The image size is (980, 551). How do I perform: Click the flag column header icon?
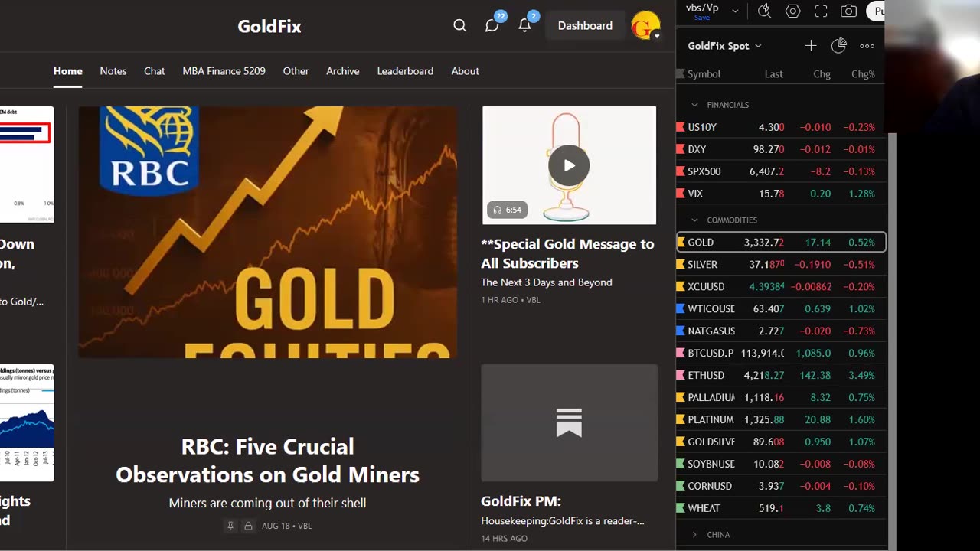(x=680, y=74)
